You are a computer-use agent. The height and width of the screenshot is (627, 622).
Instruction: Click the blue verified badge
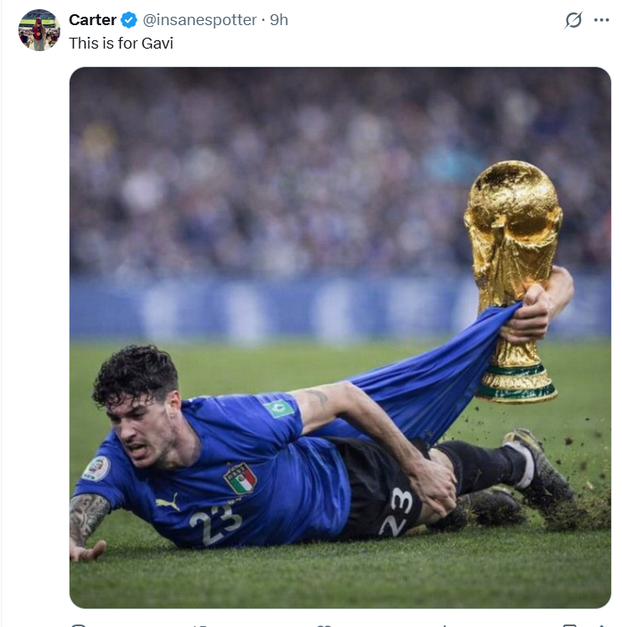tap(130, 20)
